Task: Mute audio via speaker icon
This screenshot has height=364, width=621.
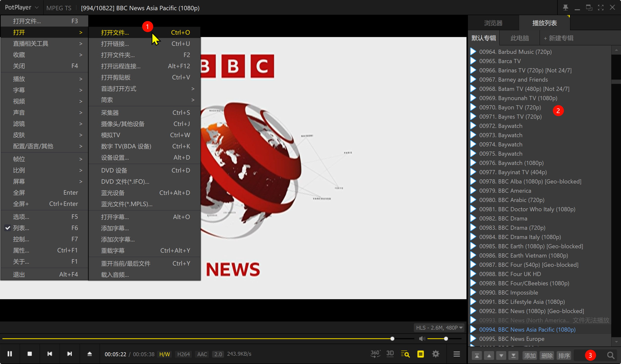Action: point(422,339)
